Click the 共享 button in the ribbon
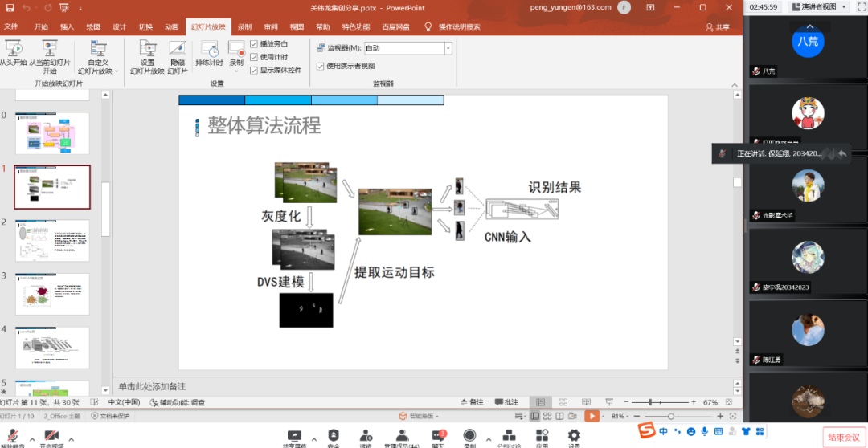This screenshot has width=868, height=448. 720,26
